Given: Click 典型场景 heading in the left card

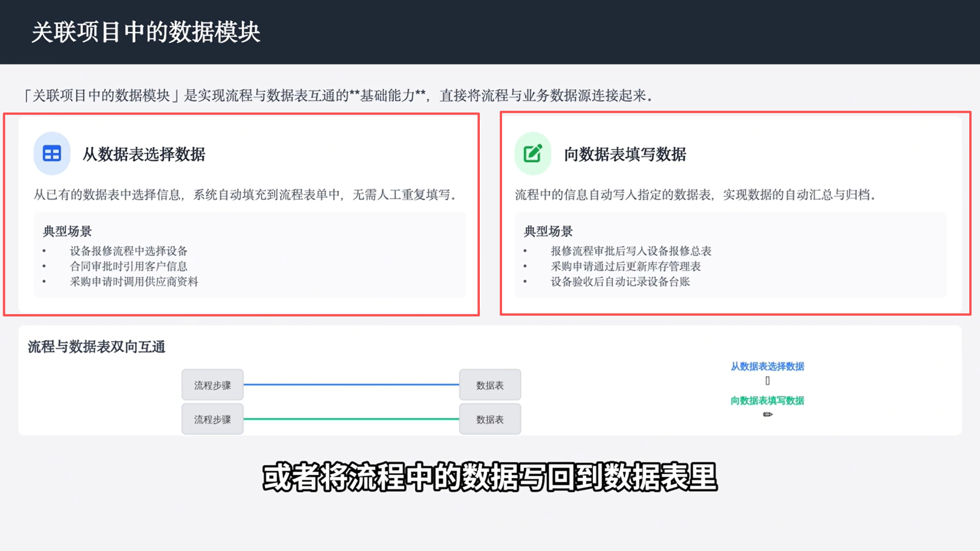Looking at the screenshot, I should 67,231.
